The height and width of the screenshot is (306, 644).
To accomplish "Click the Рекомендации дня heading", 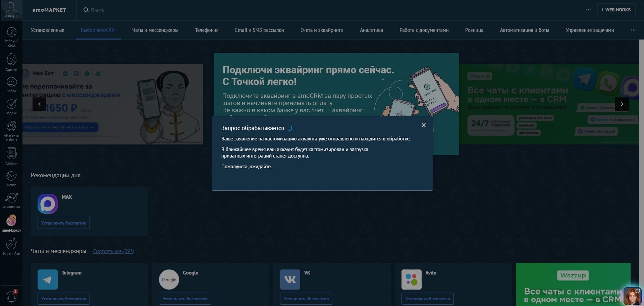I will pos(56,175).
